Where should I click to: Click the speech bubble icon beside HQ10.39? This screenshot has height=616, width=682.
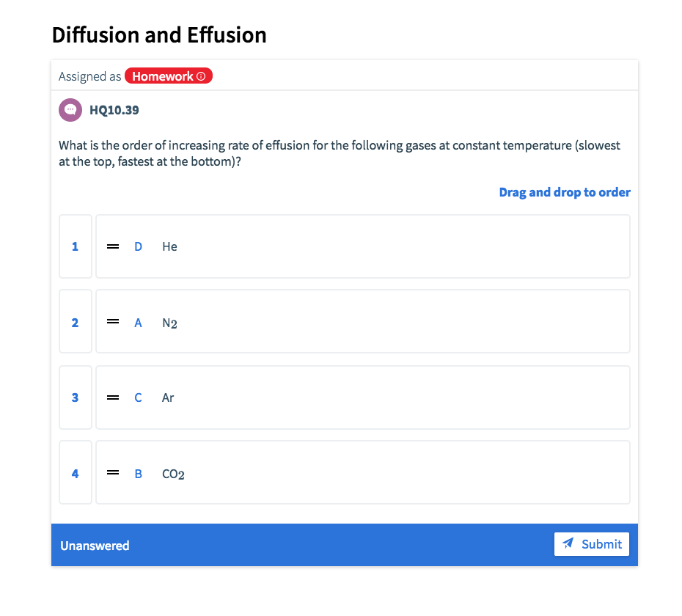pyautogui.click(x=70, y=109)
